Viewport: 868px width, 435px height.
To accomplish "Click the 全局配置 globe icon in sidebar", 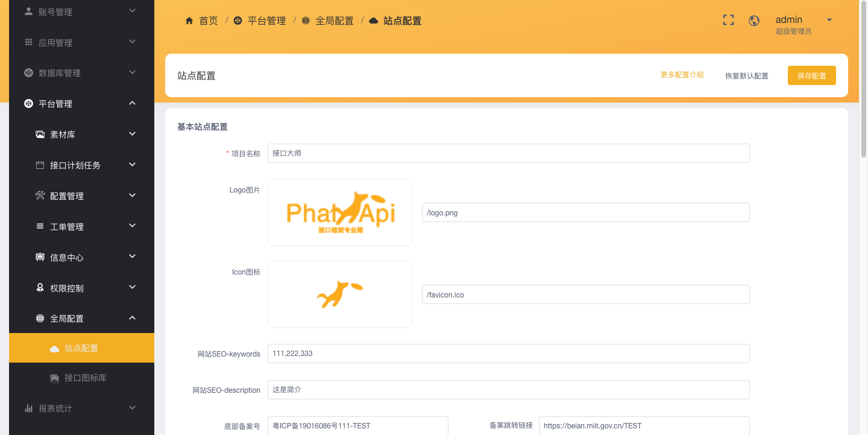I will pos(40,319).
